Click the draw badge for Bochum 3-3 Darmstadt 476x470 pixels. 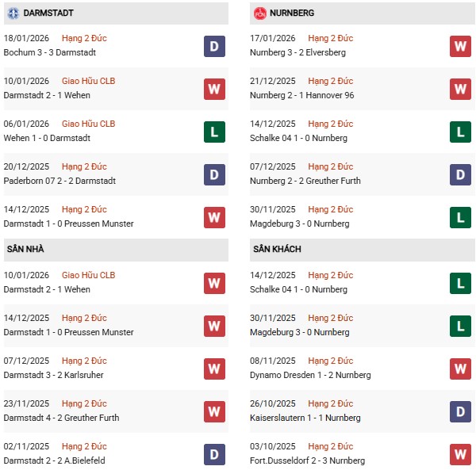coord(214,47)
